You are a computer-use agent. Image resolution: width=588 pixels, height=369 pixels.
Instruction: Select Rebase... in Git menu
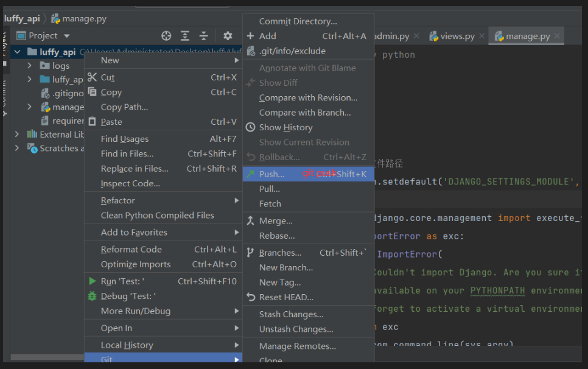309,236
